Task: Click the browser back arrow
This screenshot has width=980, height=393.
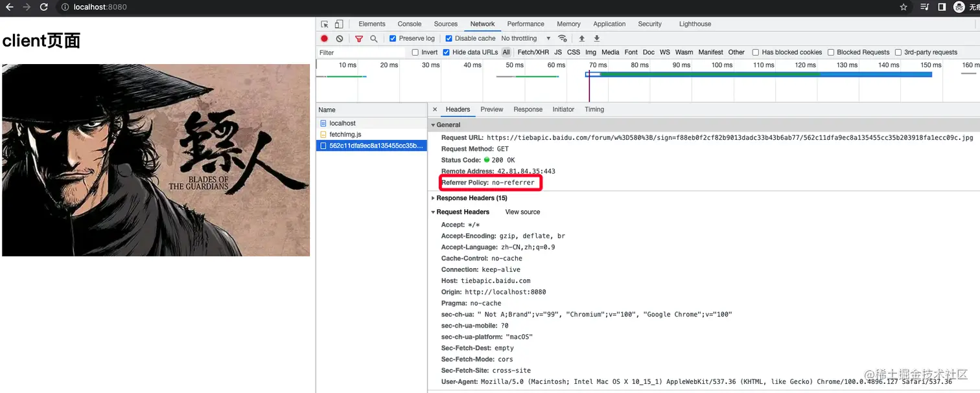Action: 9,7
